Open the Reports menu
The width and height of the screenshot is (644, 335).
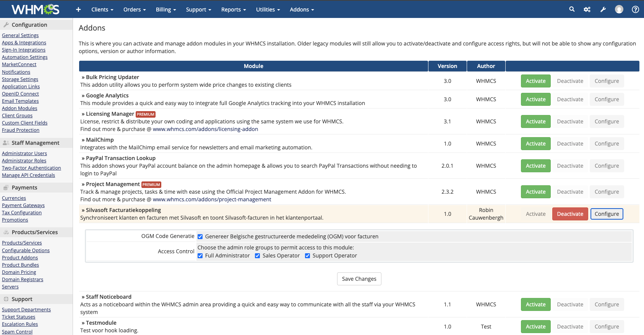click(x=233, y=10)
